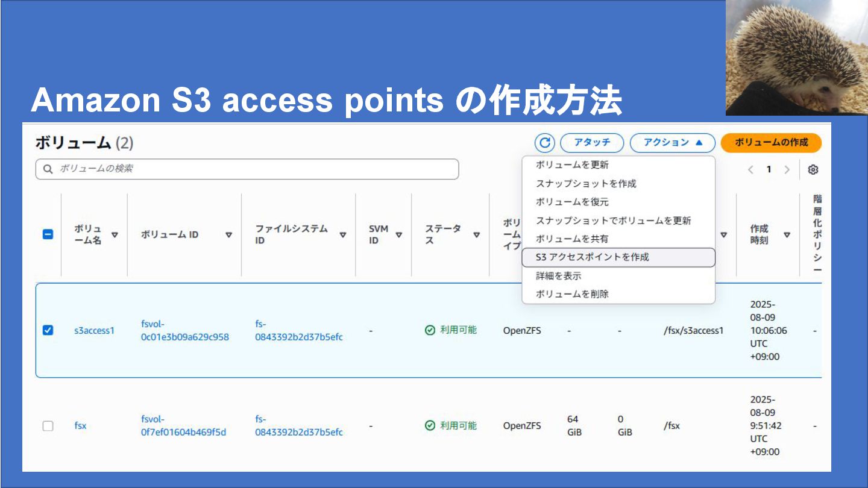Click OpenZFS type in fsx row
Image resolution: width=868 pixels, height=488 pixels.
[522, 425]
